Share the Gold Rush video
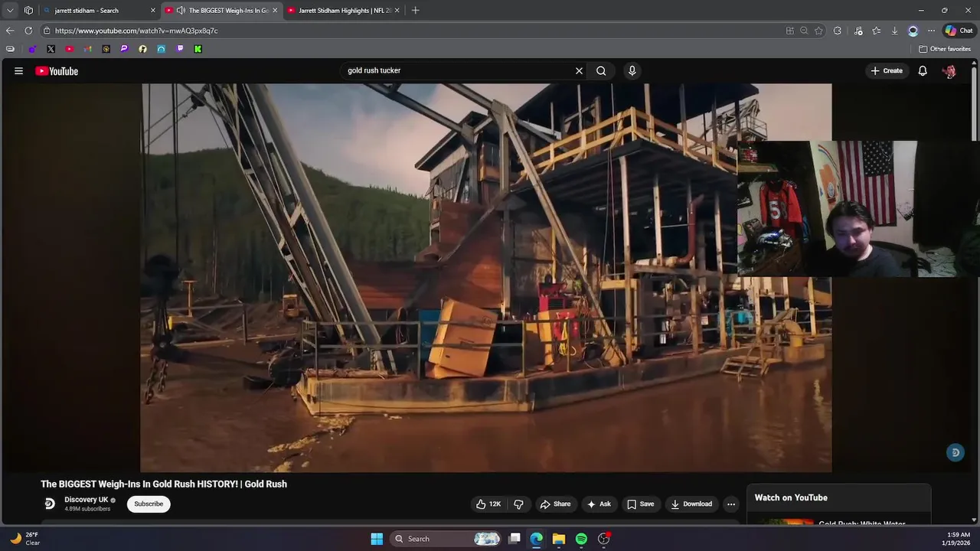The image size is (980, 551). [x=555, y=504]
